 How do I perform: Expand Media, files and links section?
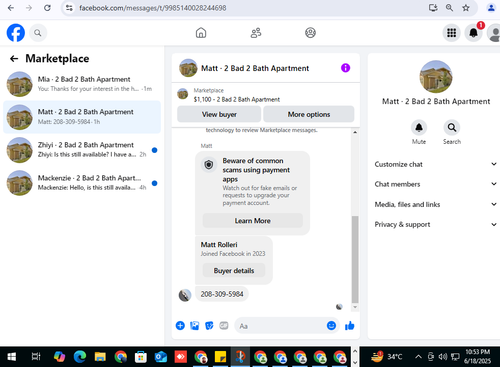pyautogui.click(x=436, y=204)
